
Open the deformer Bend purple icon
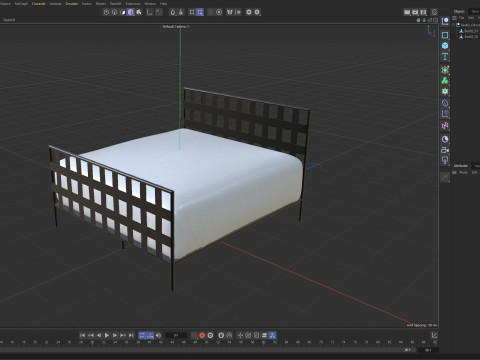(445, 103)
